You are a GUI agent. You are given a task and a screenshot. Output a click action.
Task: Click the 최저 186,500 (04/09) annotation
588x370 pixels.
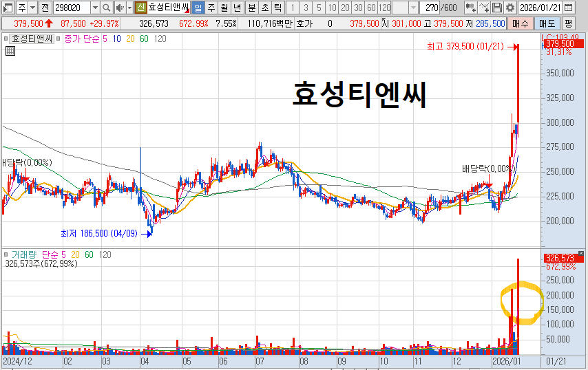pos(99,233)
